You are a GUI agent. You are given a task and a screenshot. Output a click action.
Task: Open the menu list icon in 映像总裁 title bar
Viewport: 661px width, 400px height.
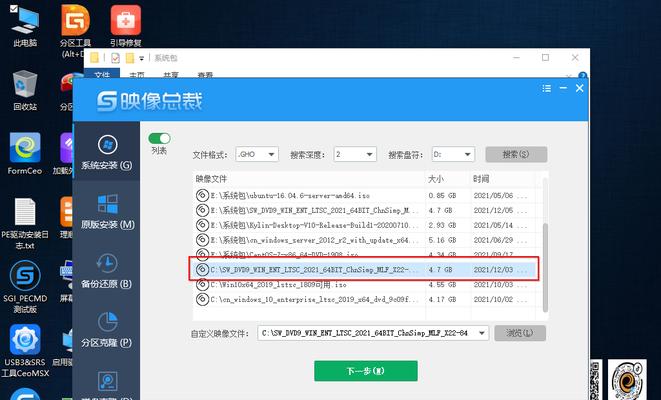(x=546, y=88)
